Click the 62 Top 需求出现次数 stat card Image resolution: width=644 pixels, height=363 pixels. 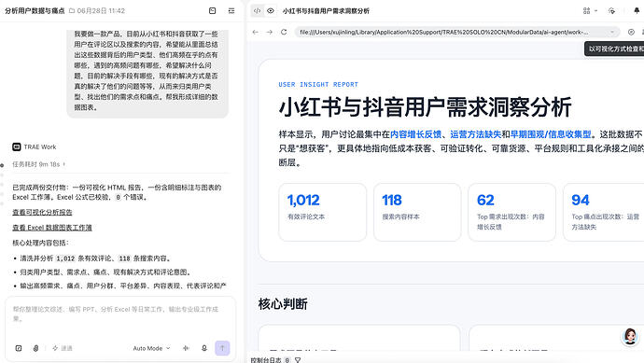[512, 213]
